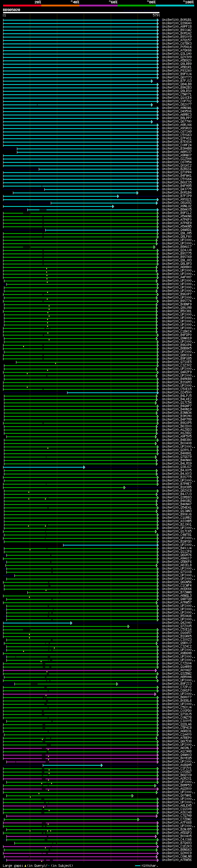
Task: Select the label UniRef100_A5DQP3
Action: tap(177, 833)
